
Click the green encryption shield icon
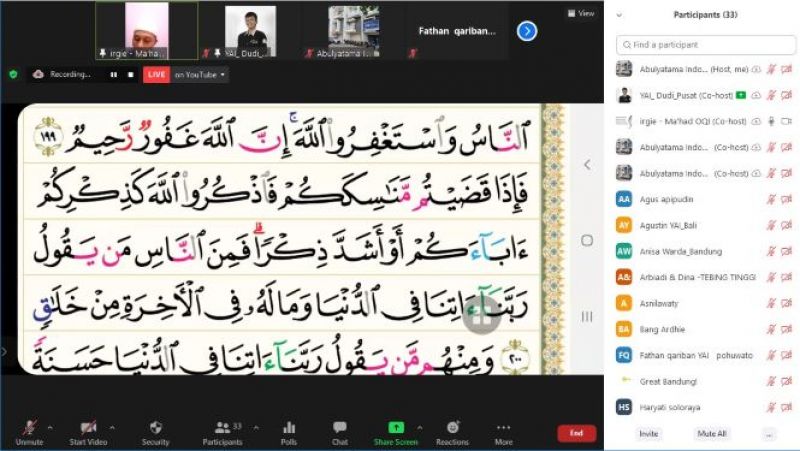tap(13, 74)
